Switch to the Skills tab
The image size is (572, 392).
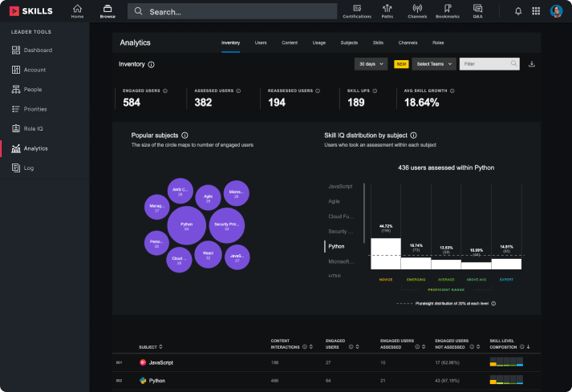[378, 42]
